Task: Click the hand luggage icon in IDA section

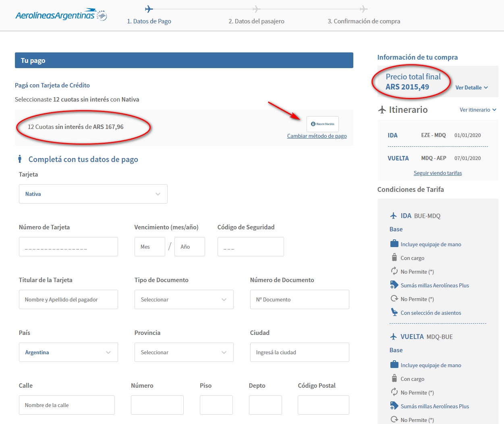Action: point(394,244)
